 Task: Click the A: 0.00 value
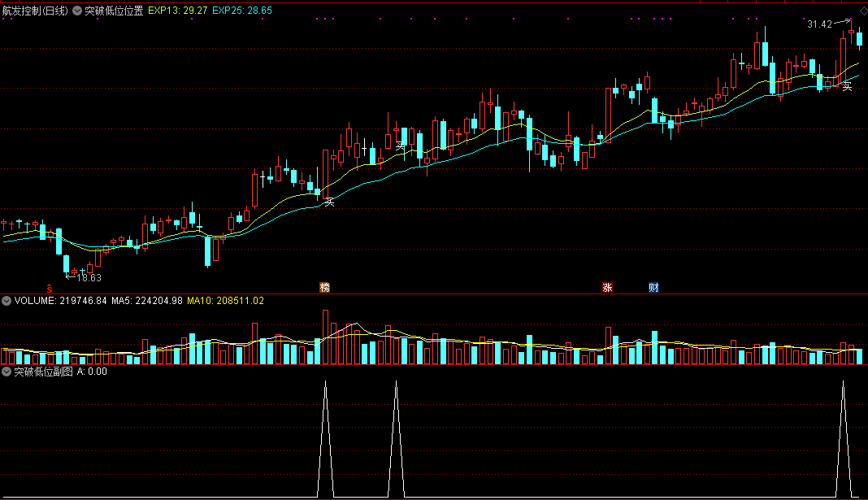(92, 372)
